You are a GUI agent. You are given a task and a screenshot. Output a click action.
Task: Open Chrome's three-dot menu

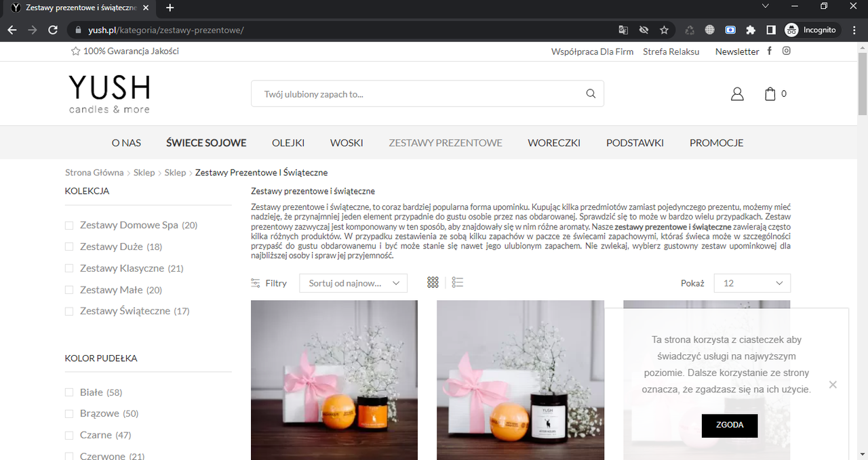point(854,30)
